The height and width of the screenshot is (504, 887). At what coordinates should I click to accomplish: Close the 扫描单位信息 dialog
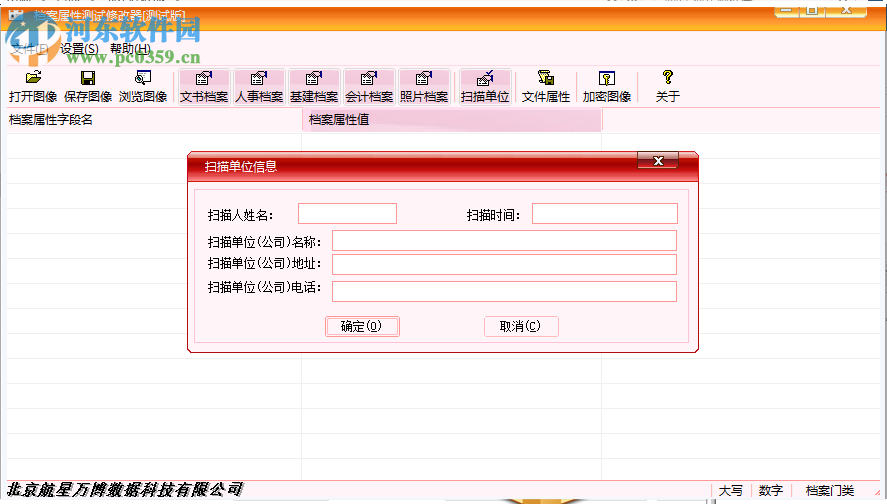click(x=658, y=161)
